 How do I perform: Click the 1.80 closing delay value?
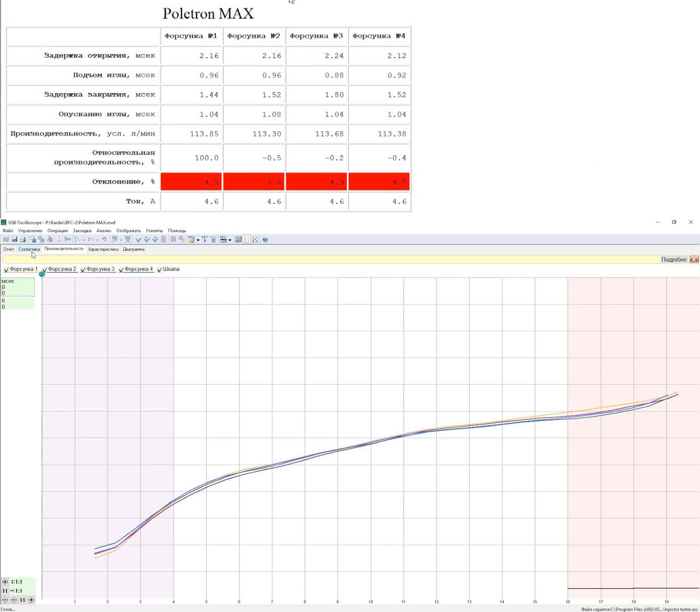(x=334, y=95)
